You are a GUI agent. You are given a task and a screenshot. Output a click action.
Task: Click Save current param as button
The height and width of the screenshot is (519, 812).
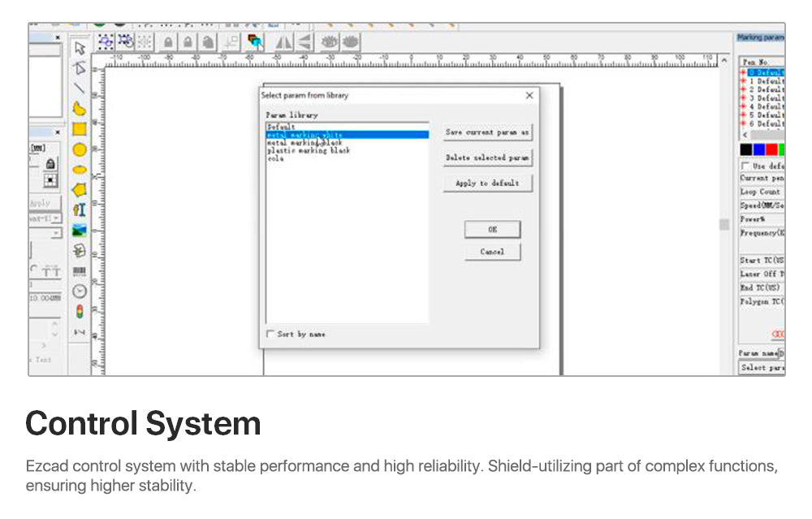487,132
